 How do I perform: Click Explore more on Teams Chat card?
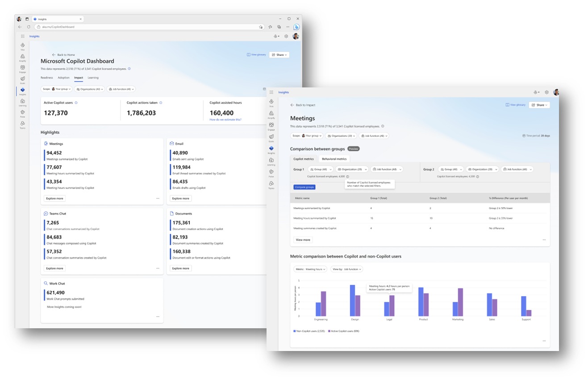click(x=54, y=268)
